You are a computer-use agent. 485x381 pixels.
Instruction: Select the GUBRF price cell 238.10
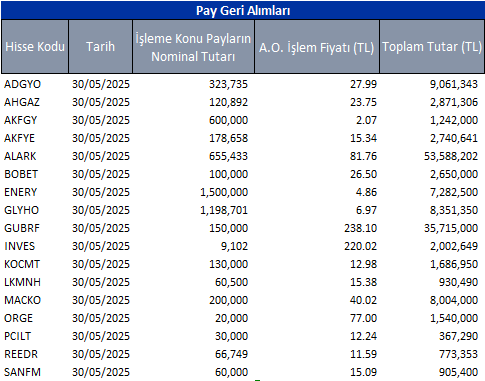(360, 228)
